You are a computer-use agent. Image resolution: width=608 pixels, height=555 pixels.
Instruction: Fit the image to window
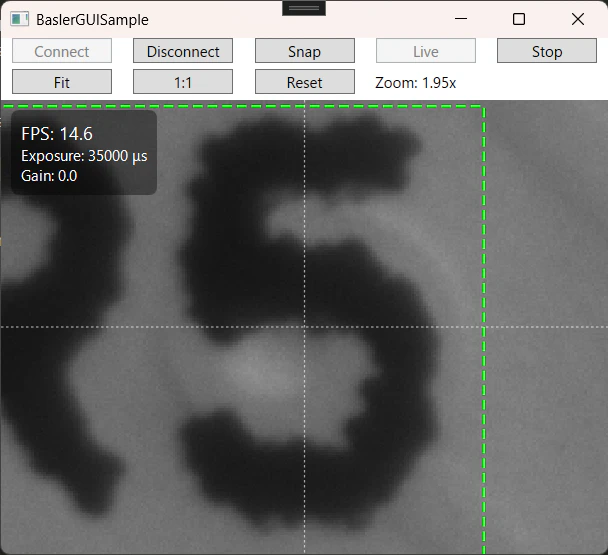(62, 81)
